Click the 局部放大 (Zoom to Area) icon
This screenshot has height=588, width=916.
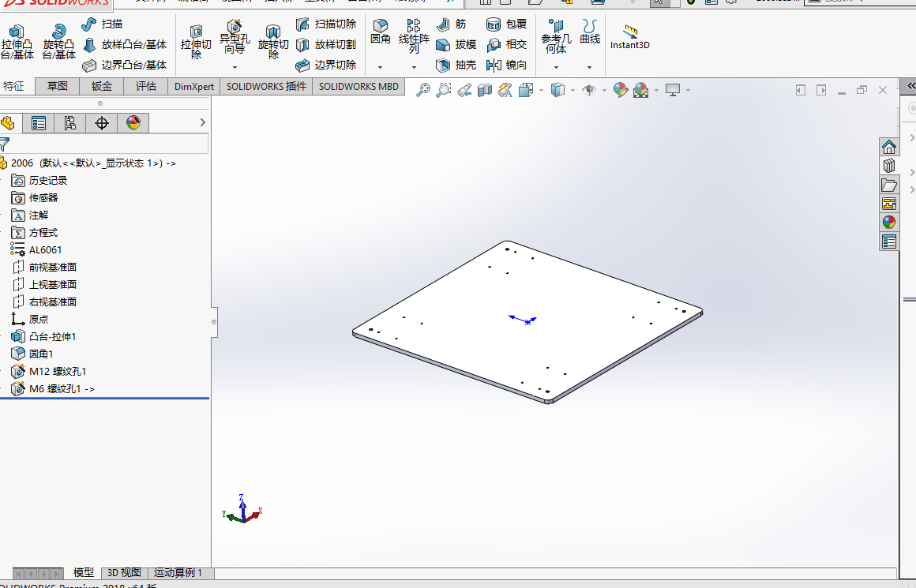(x=443, y=89)
